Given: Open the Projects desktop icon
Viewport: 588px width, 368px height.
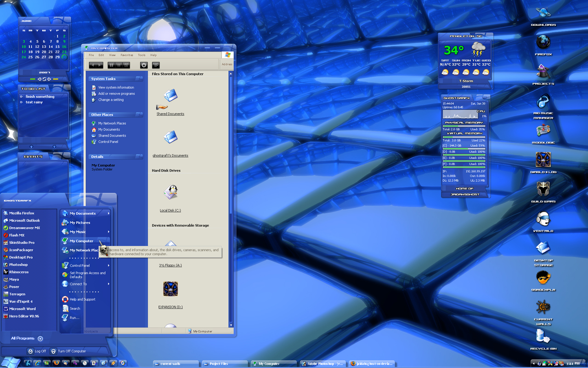Looking at the screenshot, I should tap(543, 72).
